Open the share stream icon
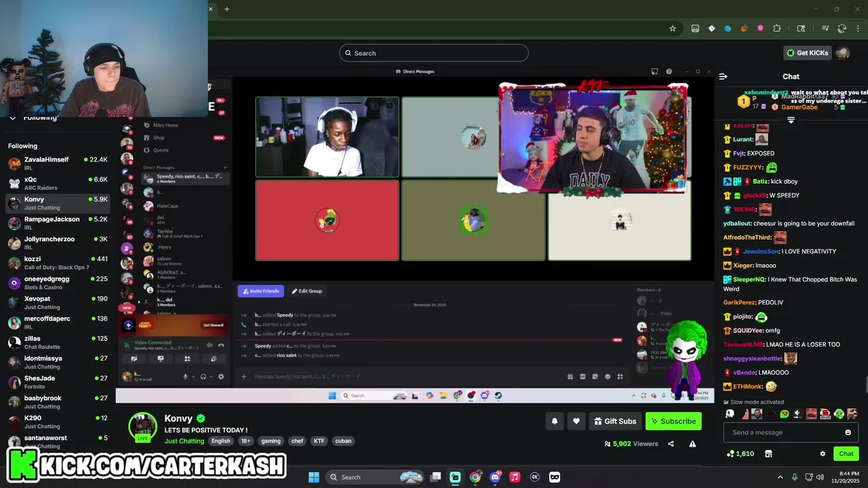Viewport: 868px width, 488px height. (x=671, y=444)
